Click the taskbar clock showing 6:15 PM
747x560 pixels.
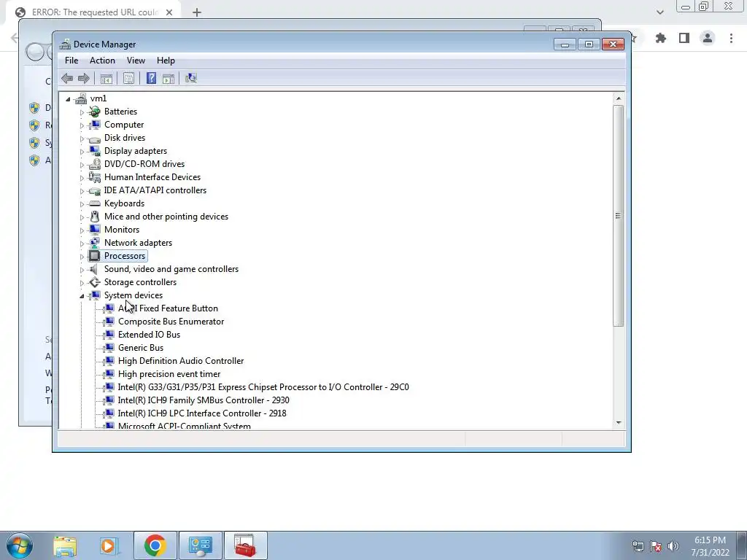tap(710, 545)
